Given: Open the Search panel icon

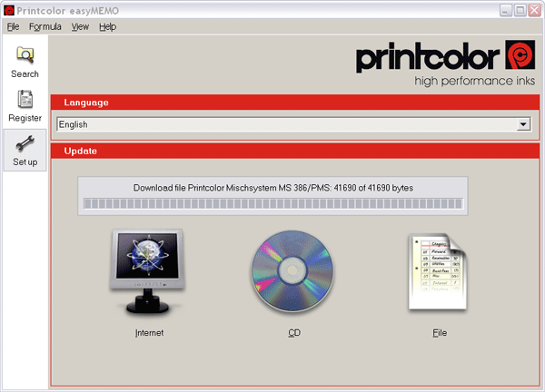Looking at the screenshot, I should click(x=25, y=56).
